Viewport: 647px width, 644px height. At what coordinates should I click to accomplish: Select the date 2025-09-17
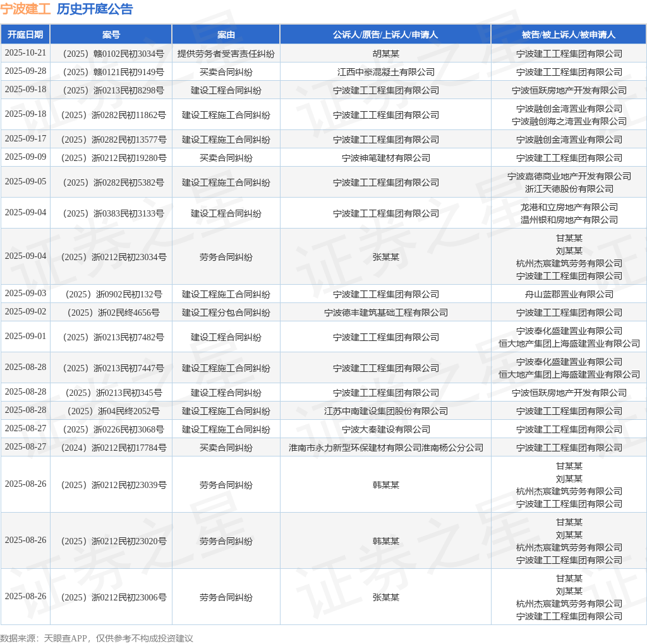click(25, 138)
